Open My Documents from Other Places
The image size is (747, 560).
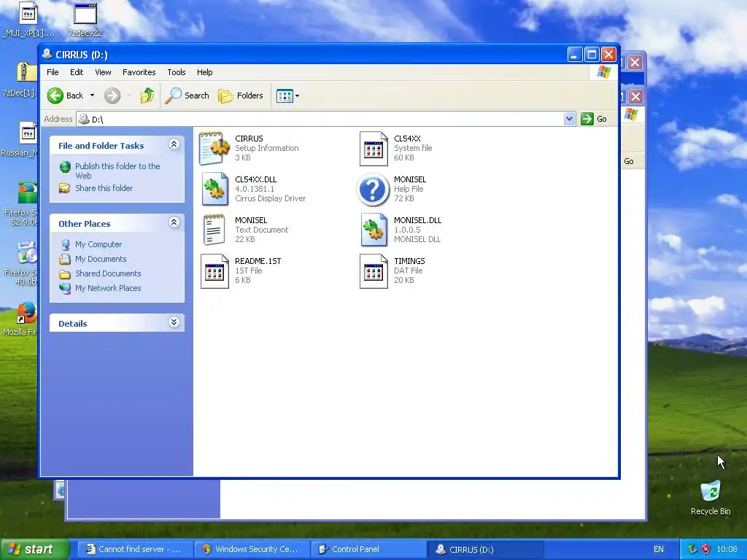pos(101,259)
